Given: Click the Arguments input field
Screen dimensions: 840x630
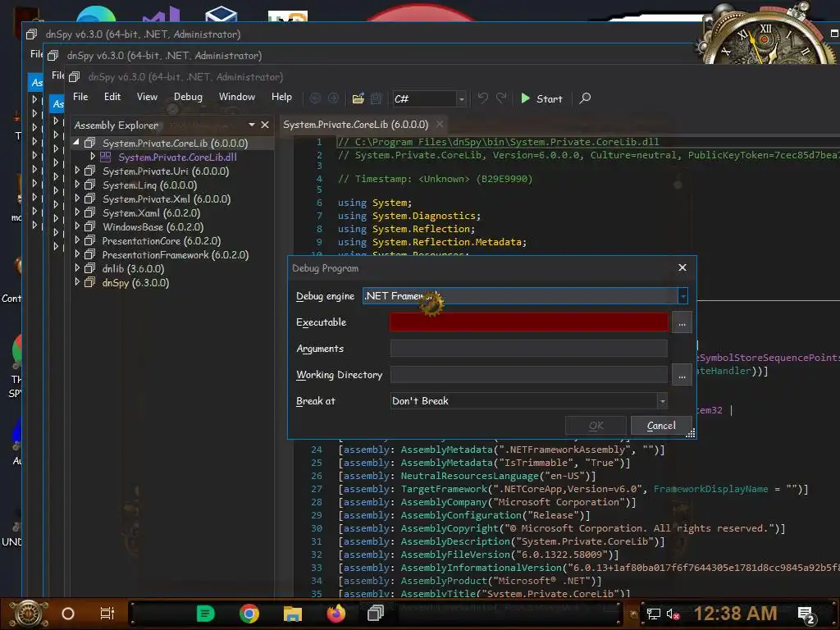Looking at the screenshot, I should [x=529, y=348].
